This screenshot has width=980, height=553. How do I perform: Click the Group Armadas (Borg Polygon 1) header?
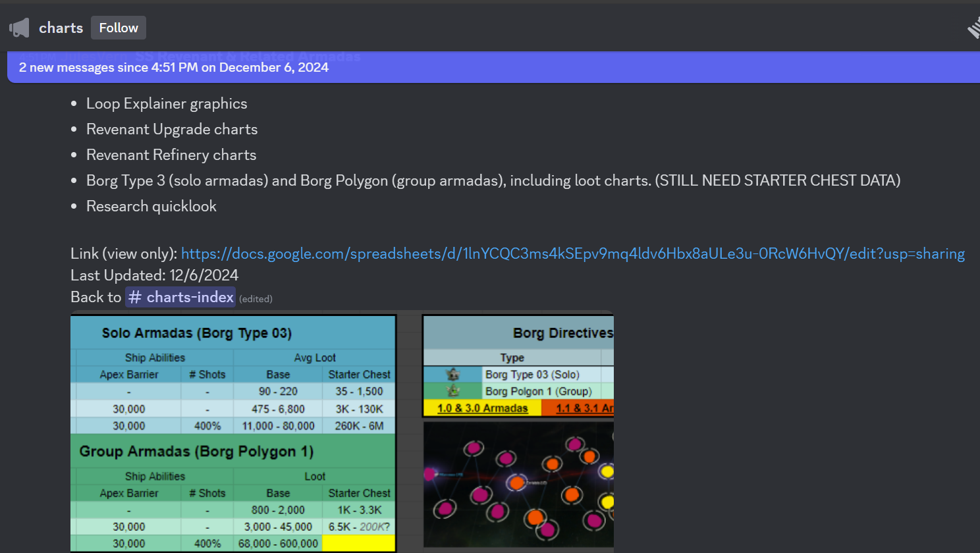tap(196, 452)
